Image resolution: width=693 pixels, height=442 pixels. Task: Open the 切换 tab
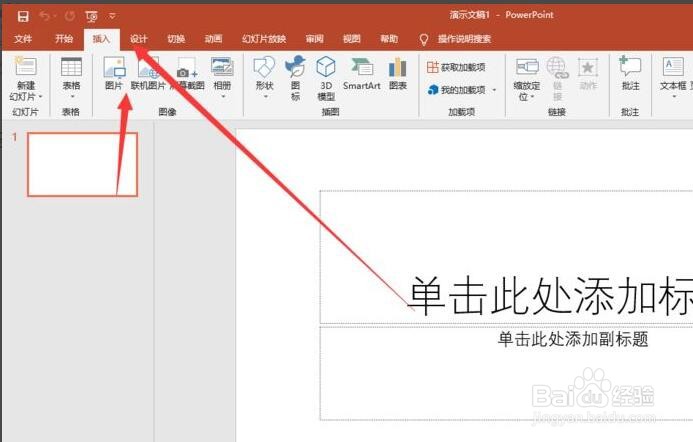176,39
